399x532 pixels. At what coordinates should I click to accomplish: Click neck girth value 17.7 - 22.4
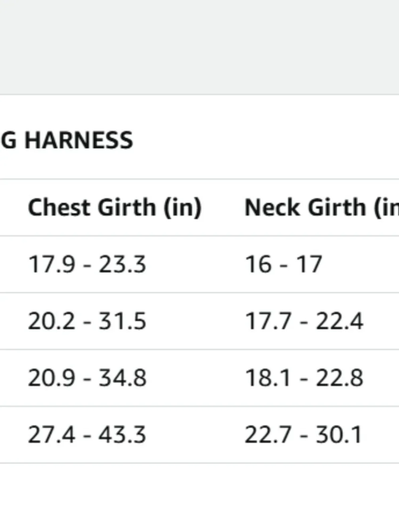coord(304,321)
